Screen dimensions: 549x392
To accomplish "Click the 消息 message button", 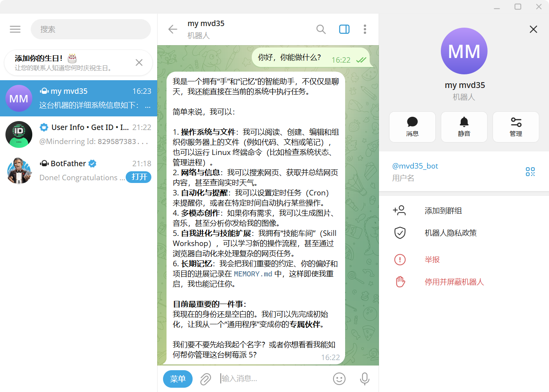I will 412,127.
